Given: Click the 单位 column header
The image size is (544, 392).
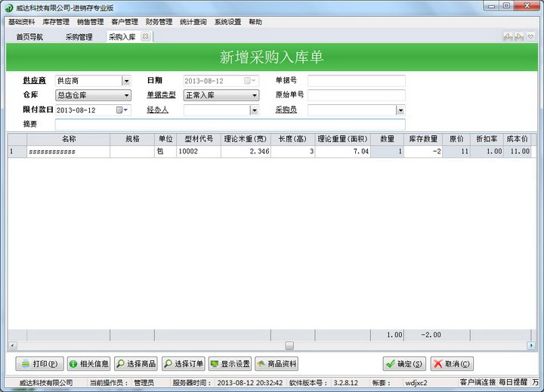Looking at the screenshot, I should 165,139.
